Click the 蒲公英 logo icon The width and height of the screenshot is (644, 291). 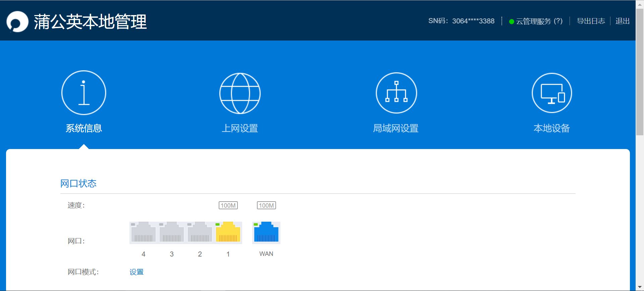[x=17, y=22]
